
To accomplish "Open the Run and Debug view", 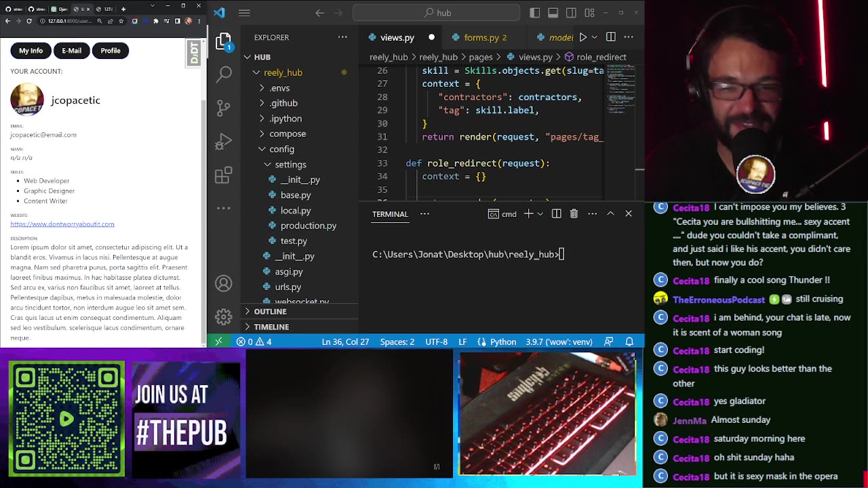I will tap(224, 142).
